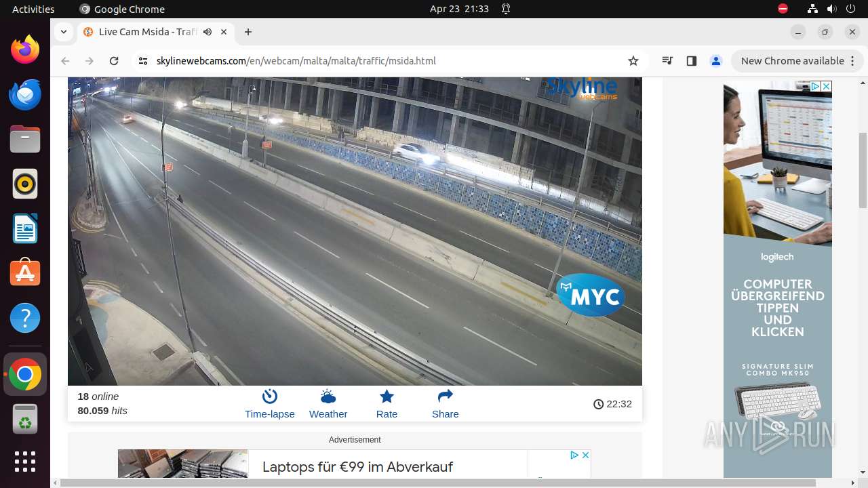The height and width of the screenshot is (488, 868).
Task: View site information icon in address bar
Action: coord(142,61)
